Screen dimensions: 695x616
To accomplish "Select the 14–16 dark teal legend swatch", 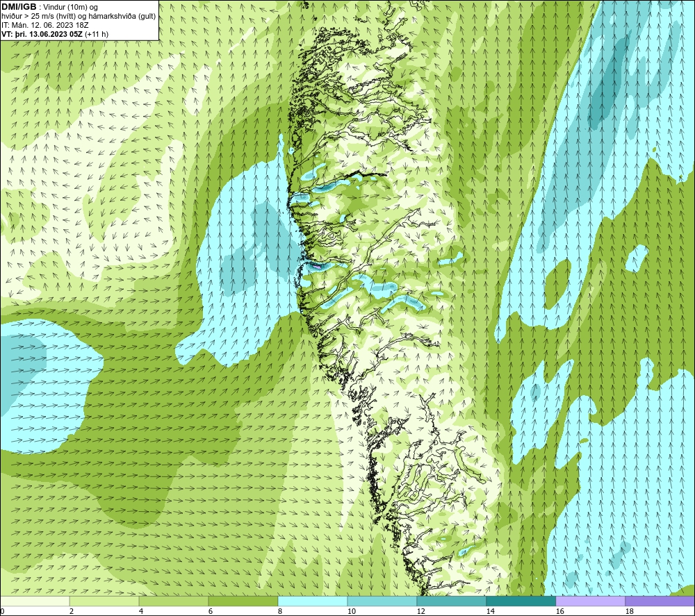I will [521, 601].
